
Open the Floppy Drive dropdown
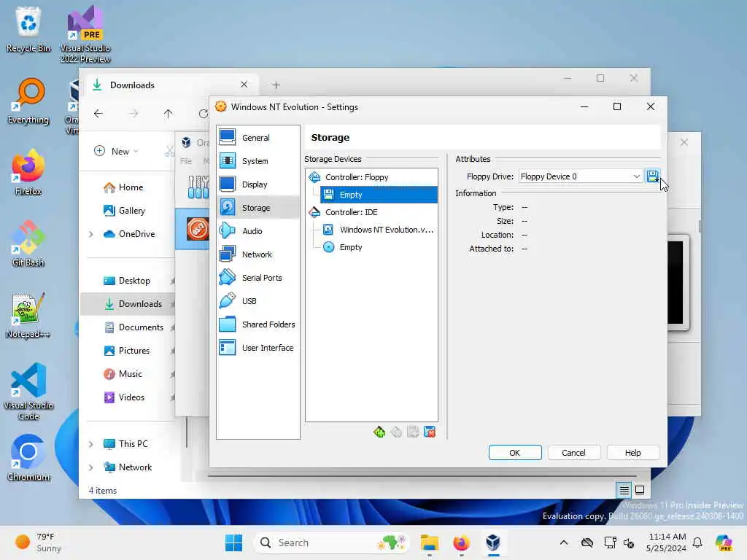580,176
